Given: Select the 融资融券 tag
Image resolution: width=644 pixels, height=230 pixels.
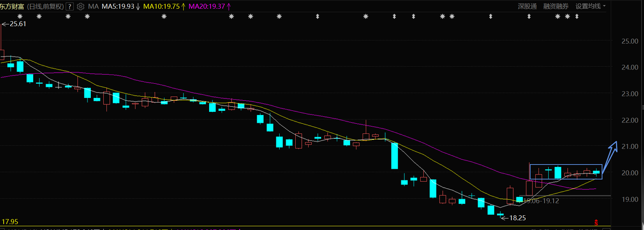Looking at the screenshot, I should coord(556,6).
